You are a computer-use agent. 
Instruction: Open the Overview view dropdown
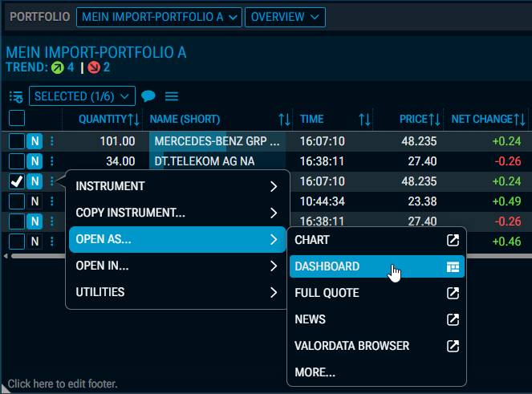(x=285, y=17)
